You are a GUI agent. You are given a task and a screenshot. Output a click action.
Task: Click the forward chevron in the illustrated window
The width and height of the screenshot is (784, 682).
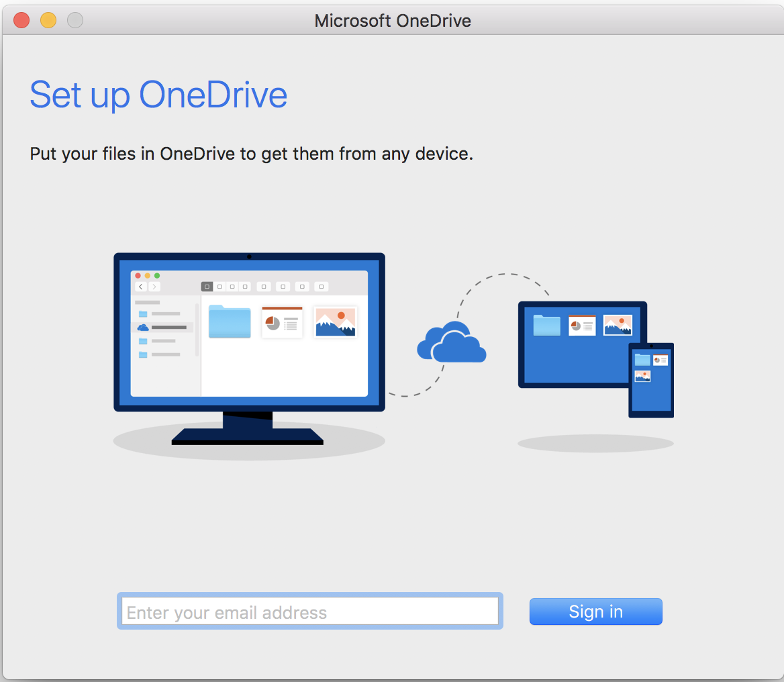[154, 287]
